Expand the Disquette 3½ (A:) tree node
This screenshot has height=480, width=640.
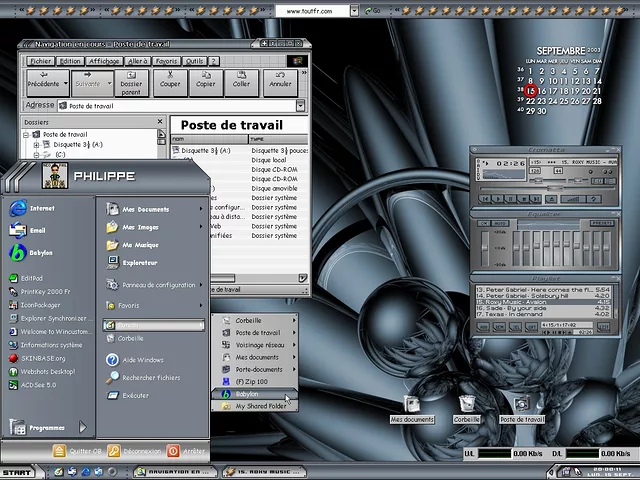pos(36,145)
